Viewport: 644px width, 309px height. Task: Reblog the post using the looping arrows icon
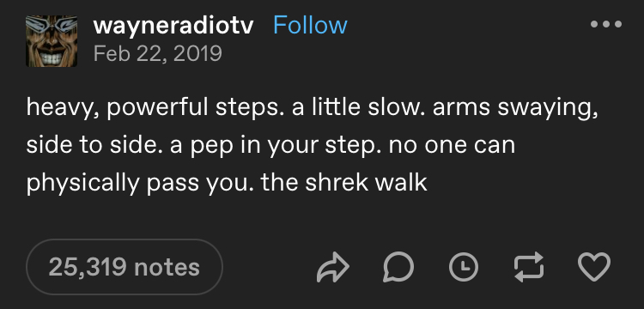pyautogui.click(x=529, y=267)
